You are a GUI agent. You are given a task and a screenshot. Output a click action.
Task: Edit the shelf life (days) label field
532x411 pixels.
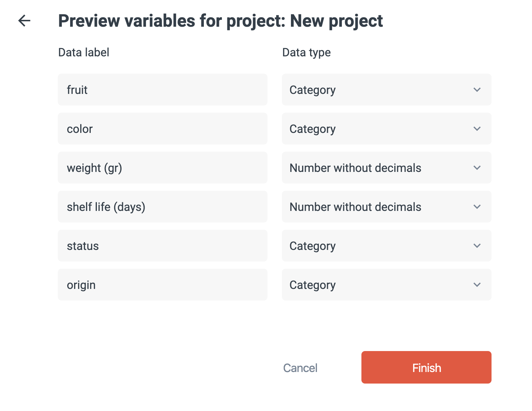click(x=163, y=207)
